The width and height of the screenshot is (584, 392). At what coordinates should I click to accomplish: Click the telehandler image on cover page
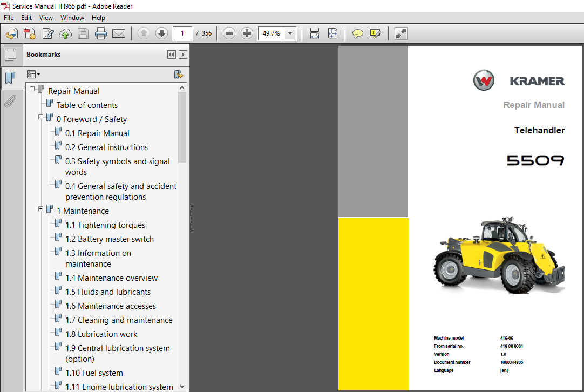[499, 255]
